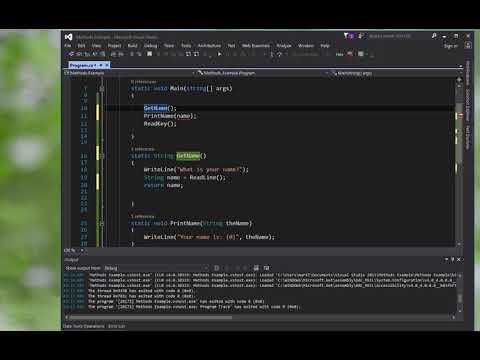Open the editor zoom percentage dropdown
Image resolution: width=480 pixels, height=360 pixels.
click(x=74, y=250)
